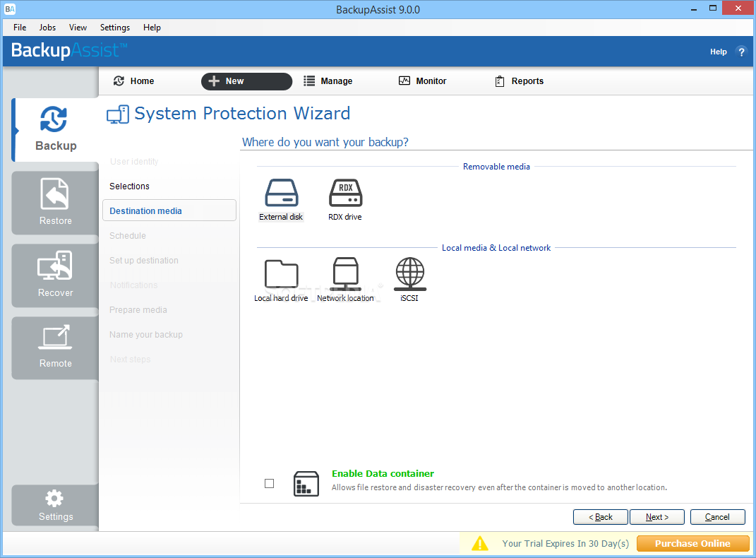This screenshot has width=756, height=558.
Task: Click the Help link in header
Action: (718, 52)
